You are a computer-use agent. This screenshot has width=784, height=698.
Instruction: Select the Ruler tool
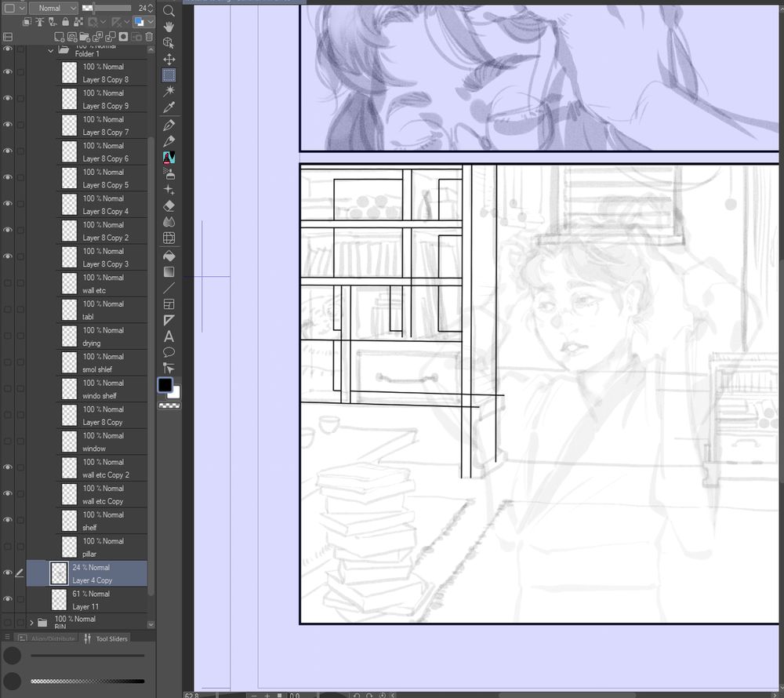(x=169, y=320)
